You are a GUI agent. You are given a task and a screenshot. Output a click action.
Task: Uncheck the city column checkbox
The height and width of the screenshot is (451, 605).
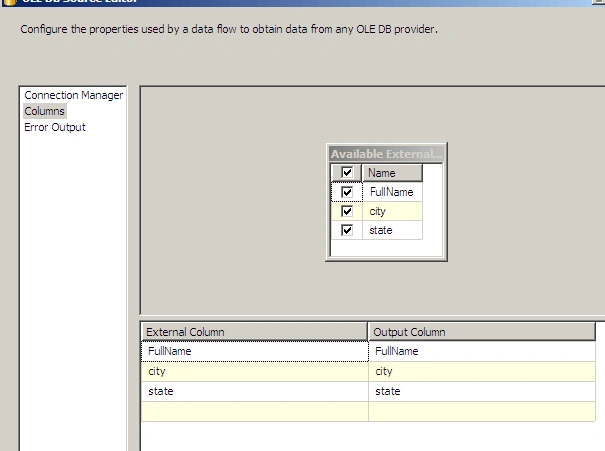click(x=347, y=211)
